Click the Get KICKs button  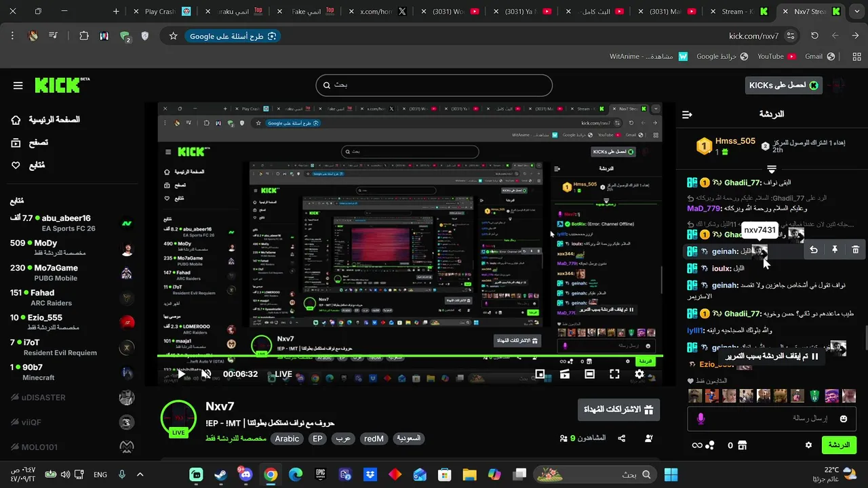tap(783, 85)
